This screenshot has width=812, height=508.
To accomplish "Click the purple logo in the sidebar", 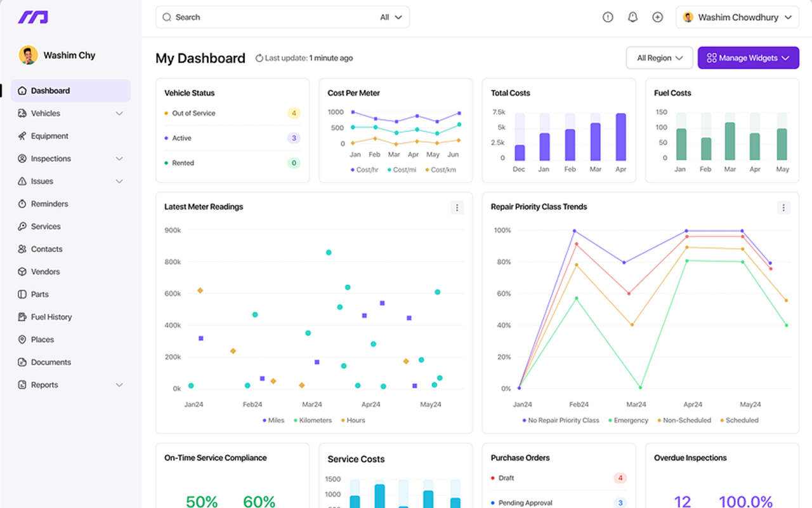I will [x=33, y=17].
